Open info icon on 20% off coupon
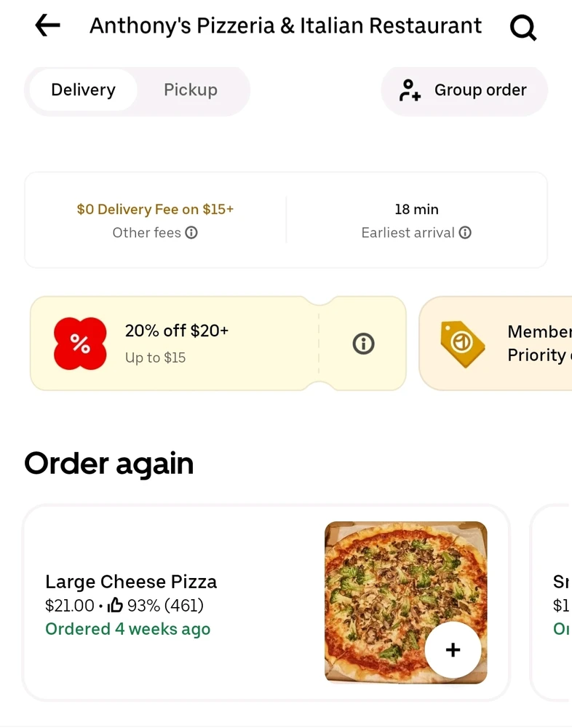 pyautogui.click(x=363, y=344)
